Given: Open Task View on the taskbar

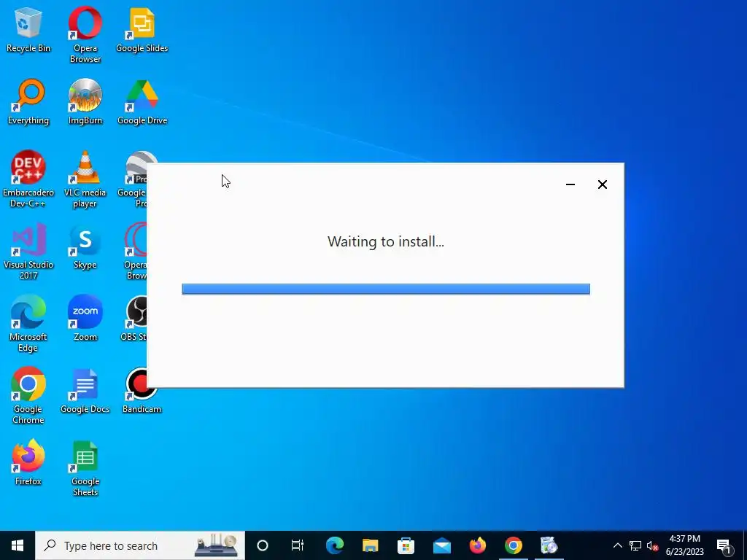Looking at the screenshot, I should [x=298, y=545].
